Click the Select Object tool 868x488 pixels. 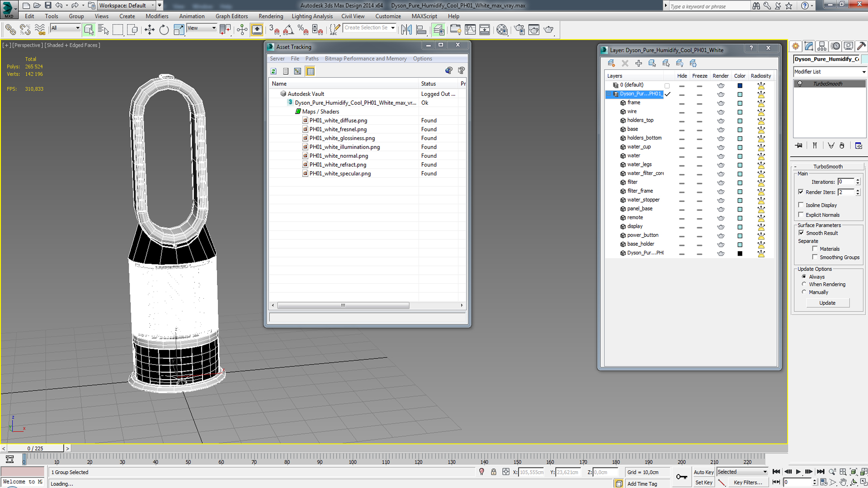pyautogui.click(x=89, y=30)
